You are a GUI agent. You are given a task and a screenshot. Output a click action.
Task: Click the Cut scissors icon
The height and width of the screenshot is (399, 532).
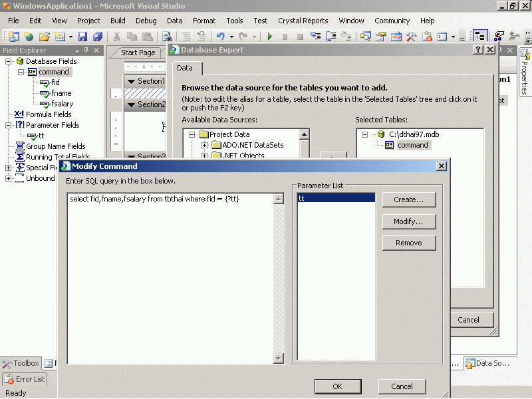[117, 37]
